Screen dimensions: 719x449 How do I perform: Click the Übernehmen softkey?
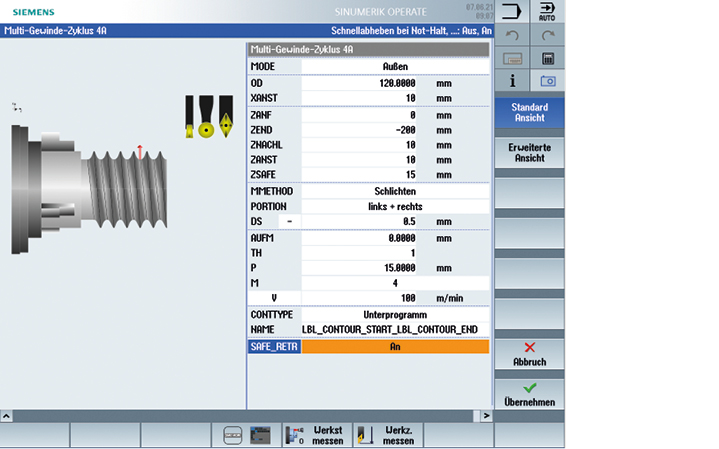click(530, 394)
